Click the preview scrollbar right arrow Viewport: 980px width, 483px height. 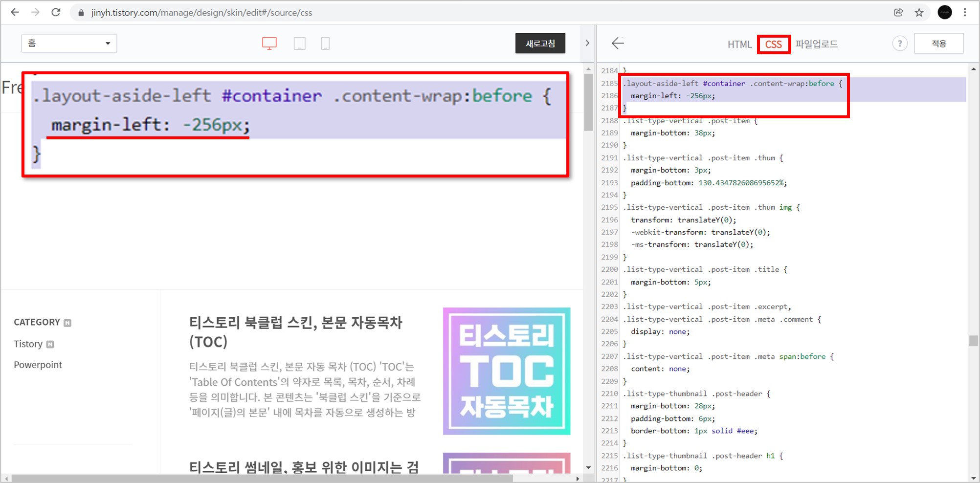click(x=578, y=479)
